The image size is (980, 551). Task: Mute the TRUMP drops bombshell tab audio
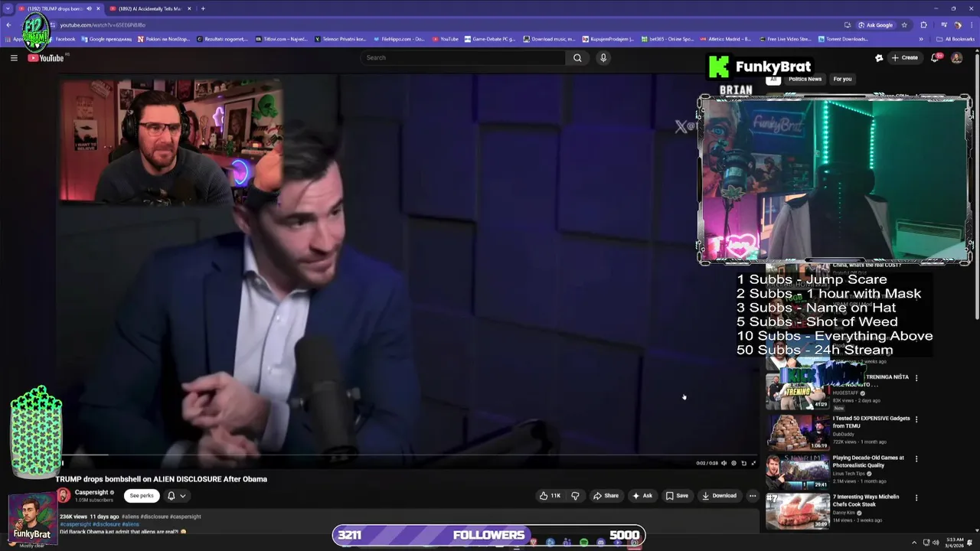tap(89, 8)
